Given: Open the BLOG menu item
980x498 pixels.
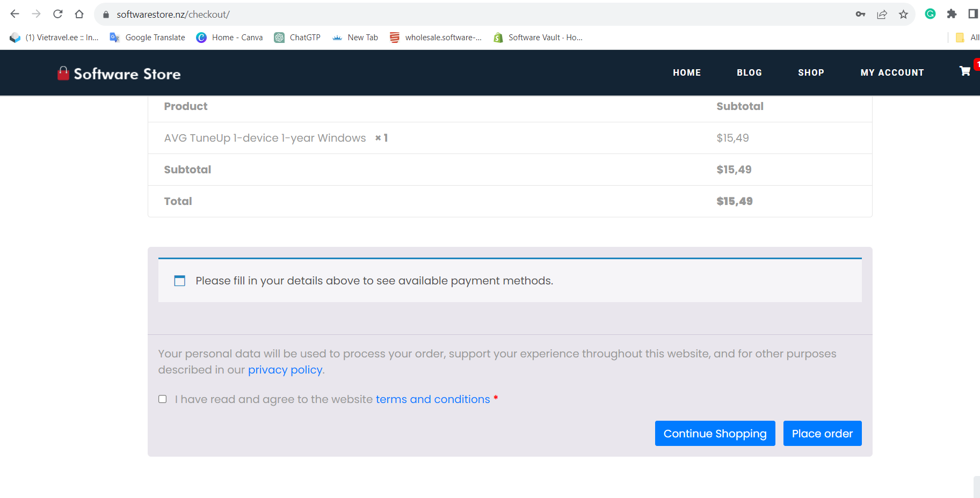Looking at the screenshot, I should pos(749,72).
